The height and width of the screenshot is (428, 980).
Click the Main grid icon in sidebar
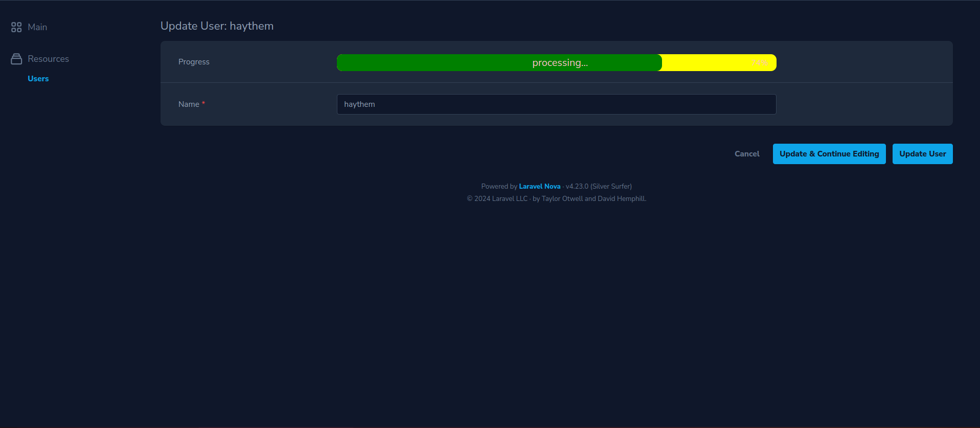point(16,27)
